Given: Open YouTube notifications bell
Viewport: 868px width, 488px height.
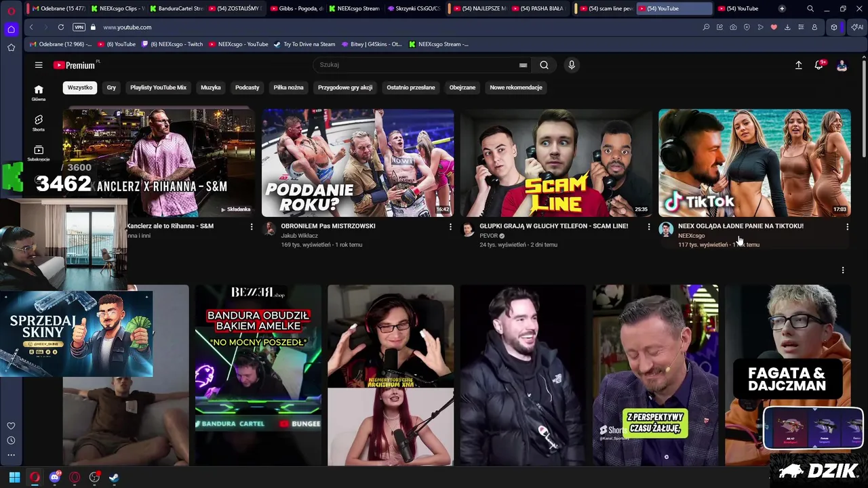Looking at the screenshot, I should tap(819, 65).
